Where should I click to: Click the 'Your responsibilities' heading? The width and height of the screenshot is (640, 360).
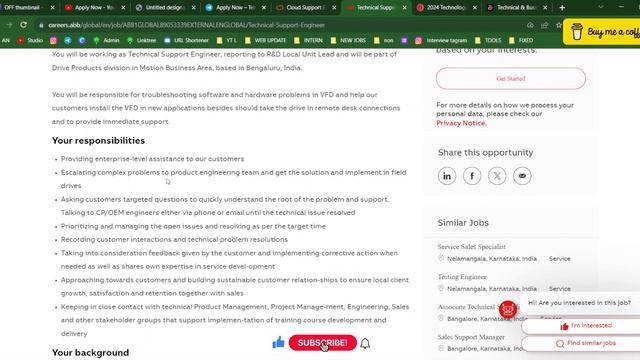tap(98, 140)
